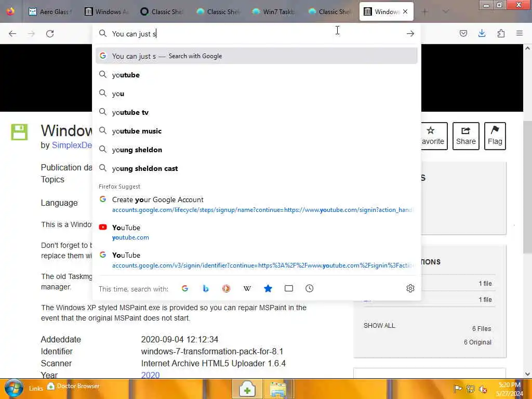
Task: Click the '6 Original' text
Action: tap(478, 342)
